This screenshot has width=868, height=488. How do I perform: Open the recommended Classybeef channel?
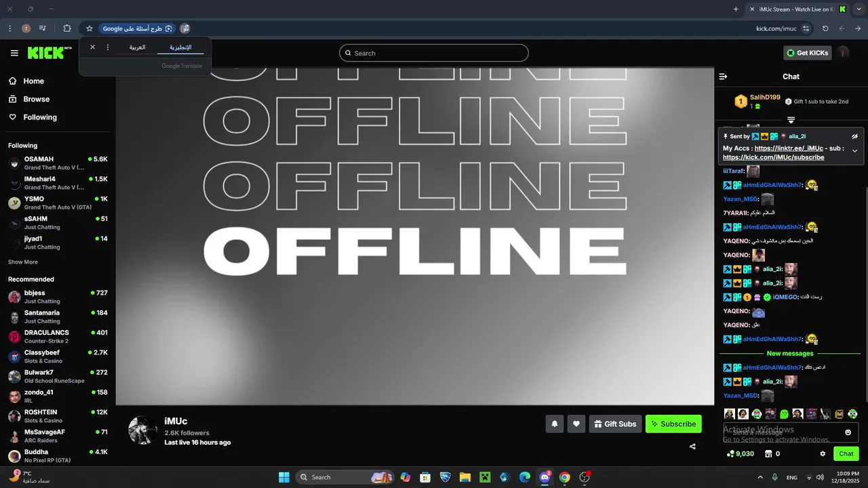(x=58, y=357)
